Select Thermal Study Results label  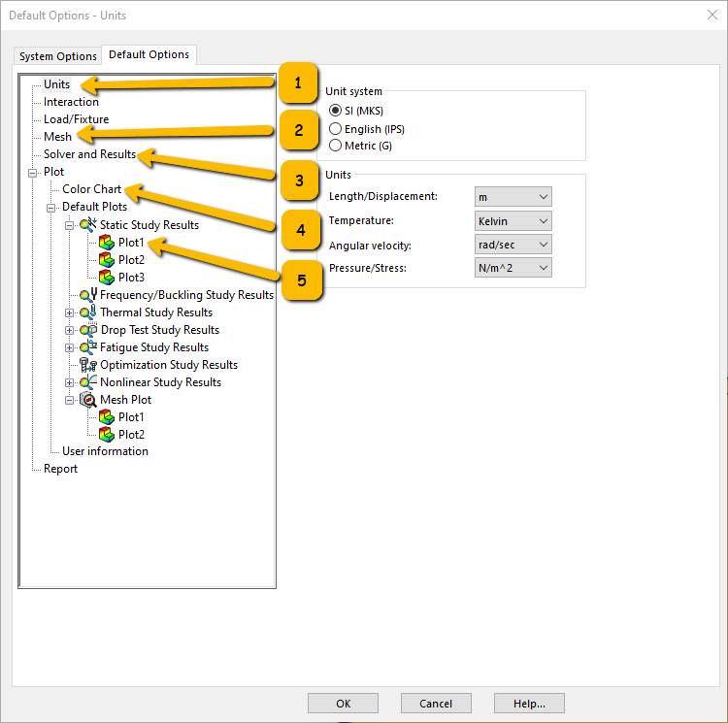click(x=156, y=312)
